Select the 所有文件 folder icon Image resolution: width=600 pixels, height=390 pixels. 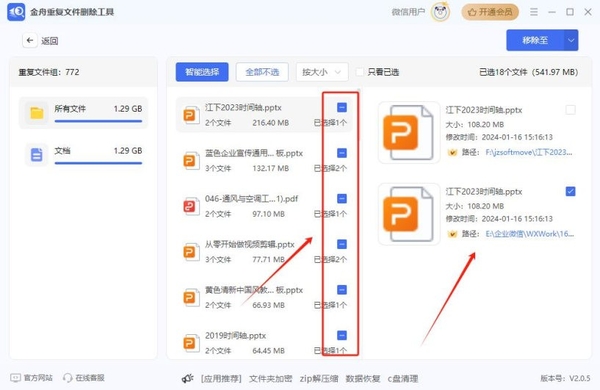(x=37, y=113)
